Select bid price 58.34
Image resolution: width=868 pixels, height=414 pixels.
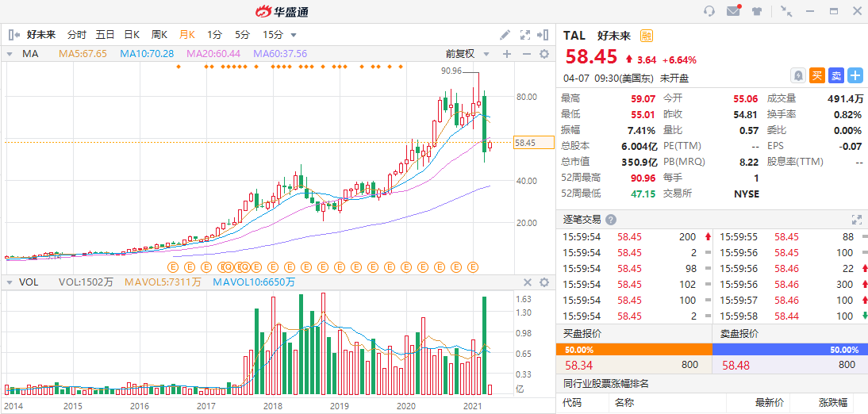[x=580, y=366]
